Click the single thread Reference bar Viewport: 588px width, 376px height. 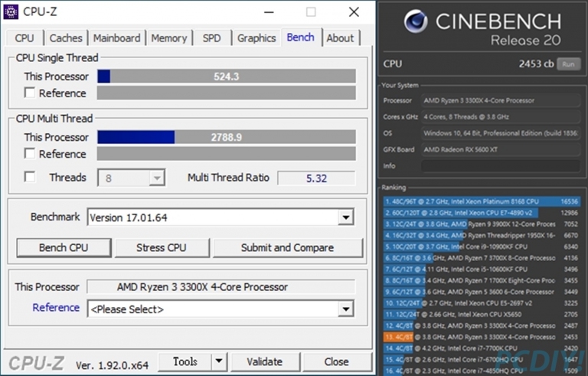coord(227,93)
